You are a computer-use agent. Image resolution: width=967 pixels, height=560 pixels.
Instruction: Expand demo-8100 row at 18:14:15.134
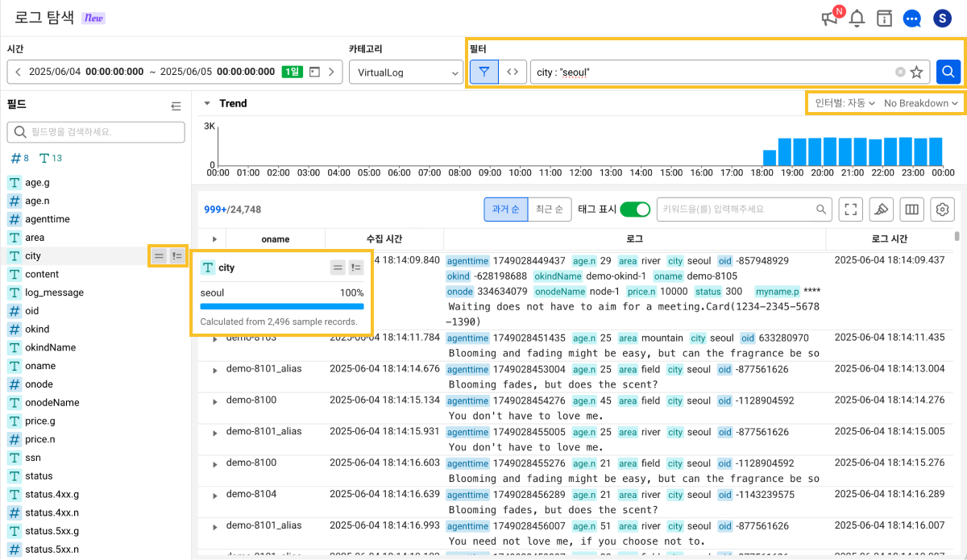coord(214,401)
